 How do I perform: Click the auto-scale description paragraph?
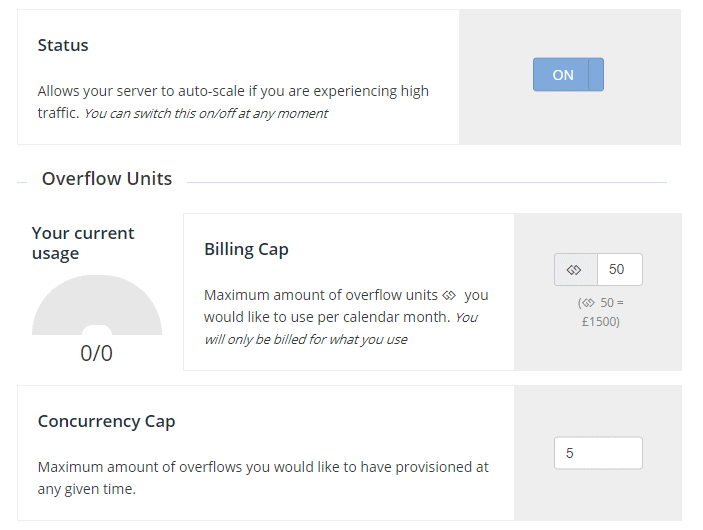(233, 102)
